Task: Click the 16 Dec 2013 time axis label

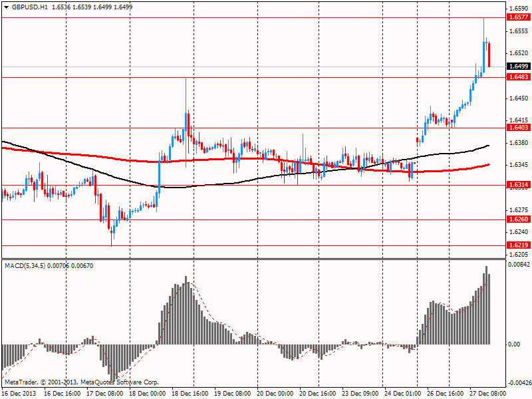Action: pos(19,394)
